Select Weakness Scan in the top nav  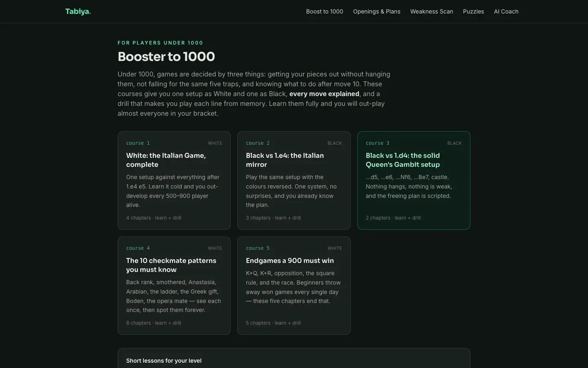(432, 11)
